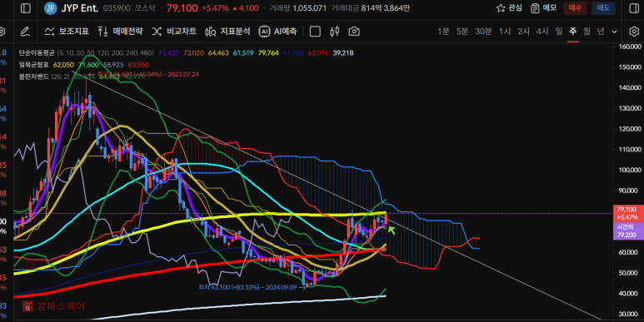Switch to the 월 monthly timeframe
This screenshot has height=322, width=644.
(587, 32)
